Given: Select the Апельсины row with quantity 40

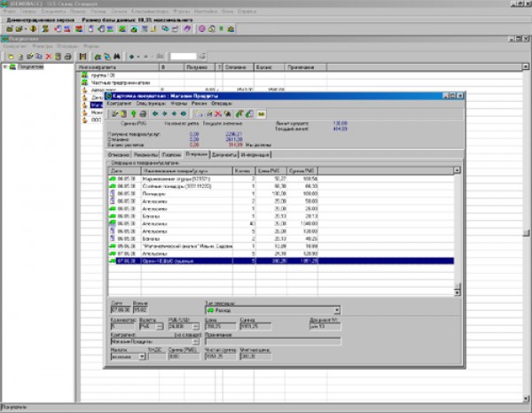Looking at the screenshot, I should click(281, 223).
